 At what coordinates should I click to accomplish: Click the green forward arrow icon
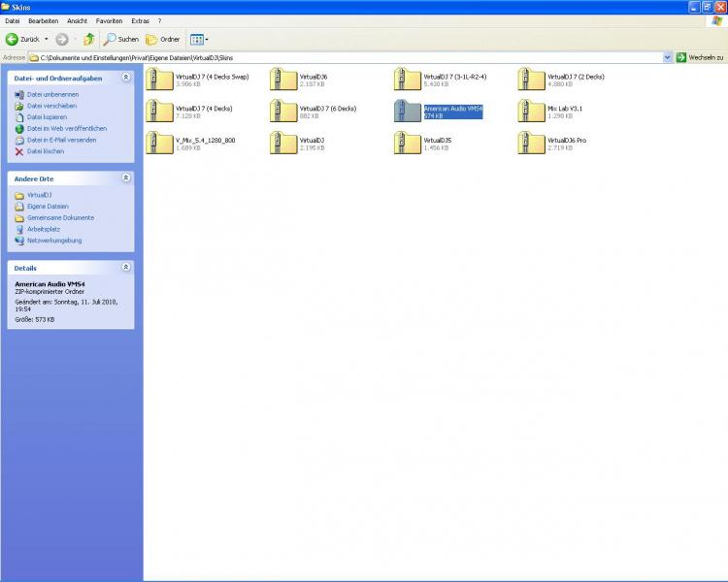click(62, 40)
